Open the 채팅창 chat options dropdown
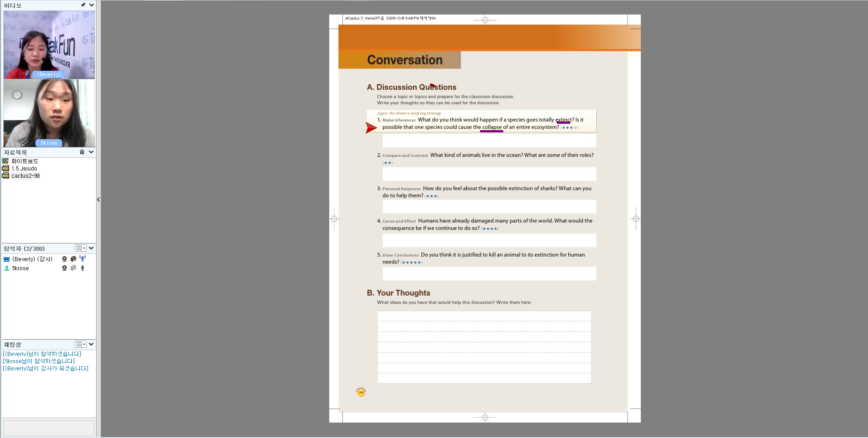Screen dimensions: 868x438 pyautogui.click(x=80, y=344)
